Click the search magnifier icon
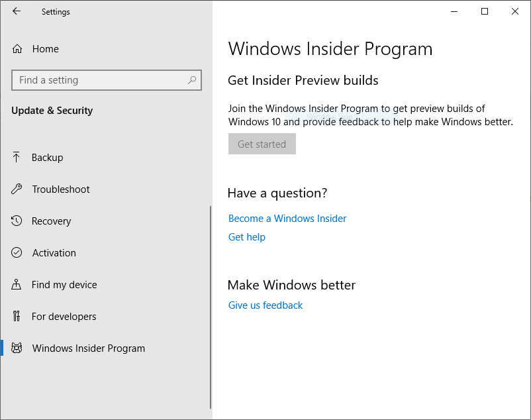 (x=192, y=80)
